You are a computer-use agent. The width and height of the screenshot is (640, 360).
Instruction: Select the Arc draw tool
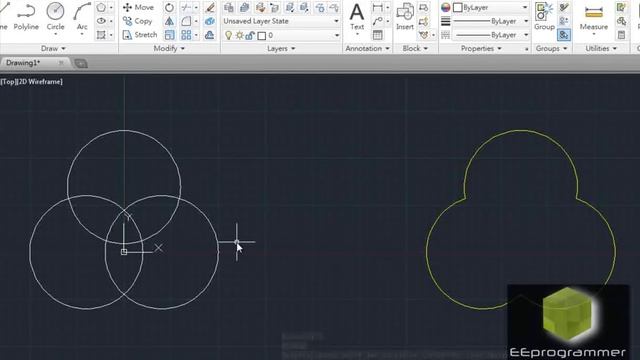[82, 16]
